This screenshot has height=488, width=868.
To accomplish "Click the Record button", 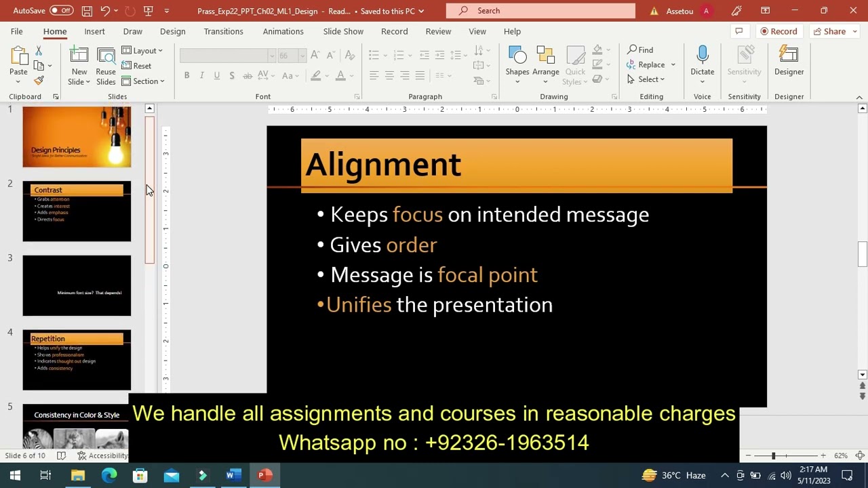I will coord(778,31).
